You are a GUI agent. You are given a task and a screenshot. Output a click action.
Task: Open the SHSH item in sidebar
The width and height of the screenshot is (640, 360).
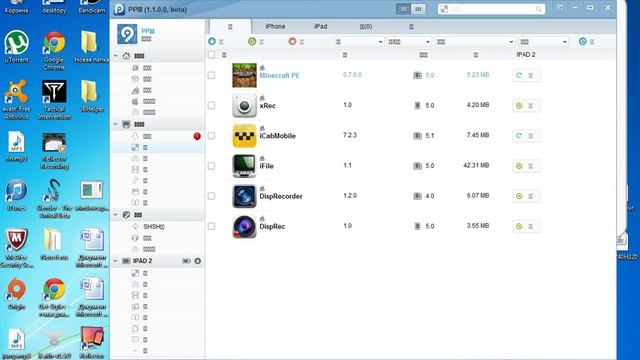click(153, 227)
